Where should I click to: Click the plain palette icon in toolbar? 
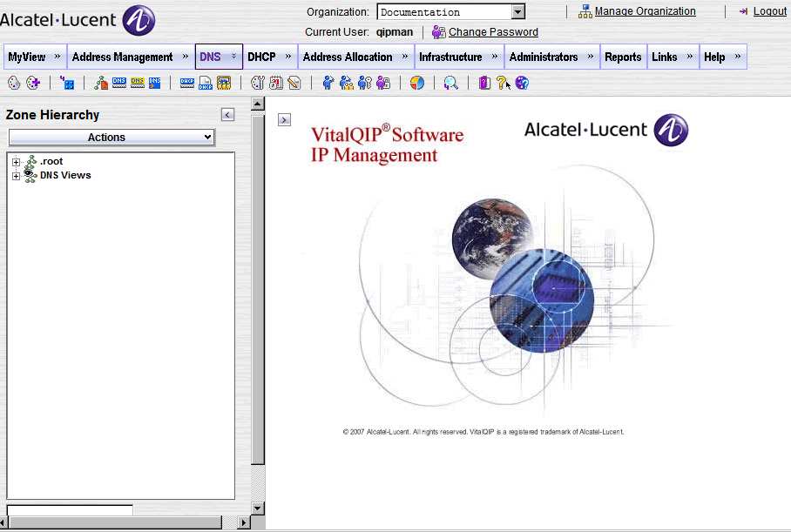coord(14,83)
